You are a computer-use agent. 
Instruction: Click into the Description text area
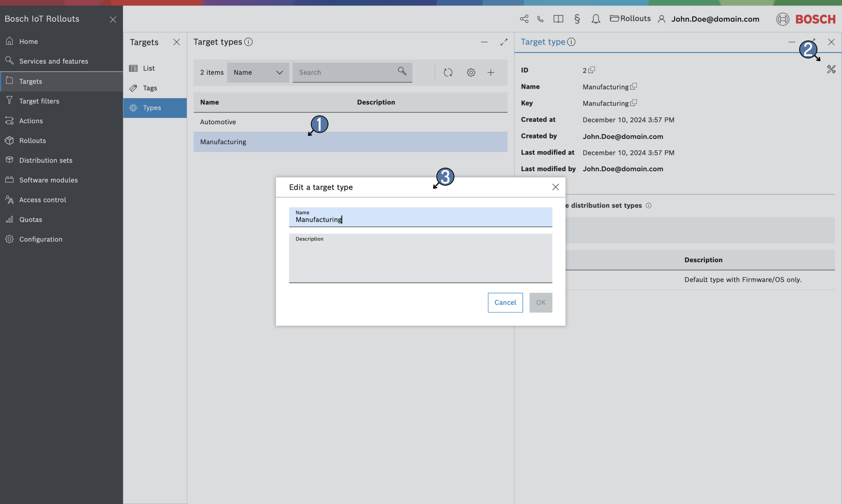(x=420, y=261)
